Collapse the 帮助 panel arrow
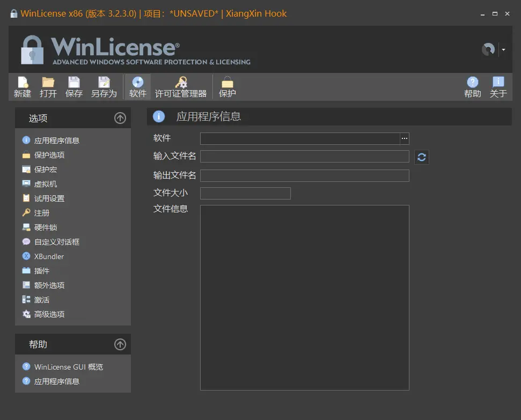The width and height of the screenshot is (521, 420). (120, 344)
